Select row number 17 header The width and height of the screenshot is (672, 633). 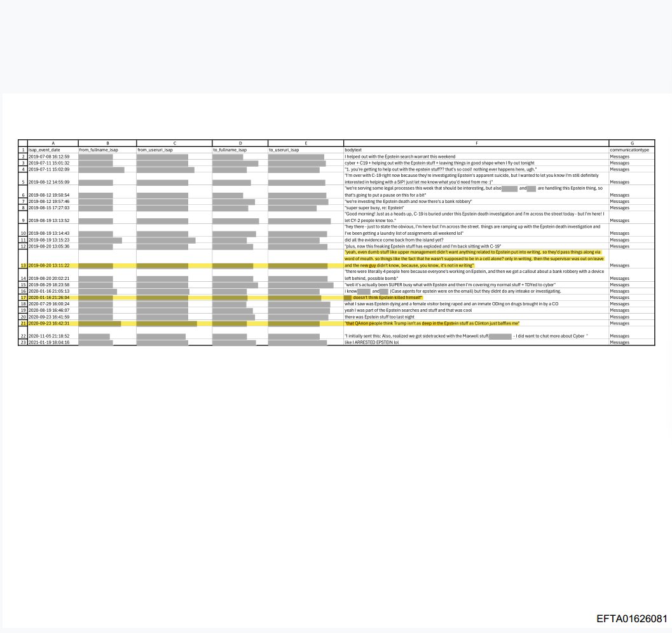(x=23, y=298)
